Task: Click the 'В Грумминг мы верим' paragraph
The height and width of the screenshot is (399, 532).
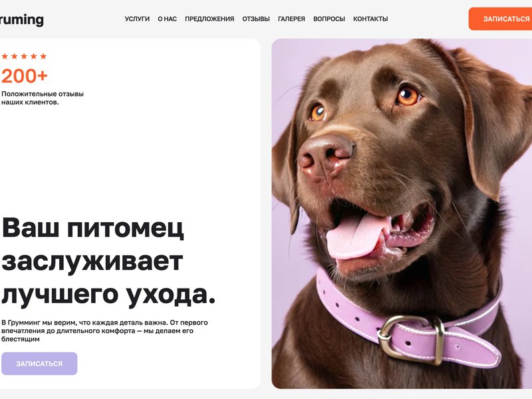Action: pos(104,331)
